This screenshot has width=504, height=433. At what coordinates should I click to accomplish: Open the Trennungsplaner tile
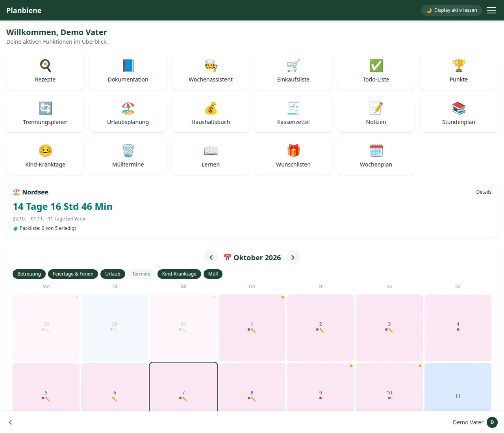click(45, 114)
